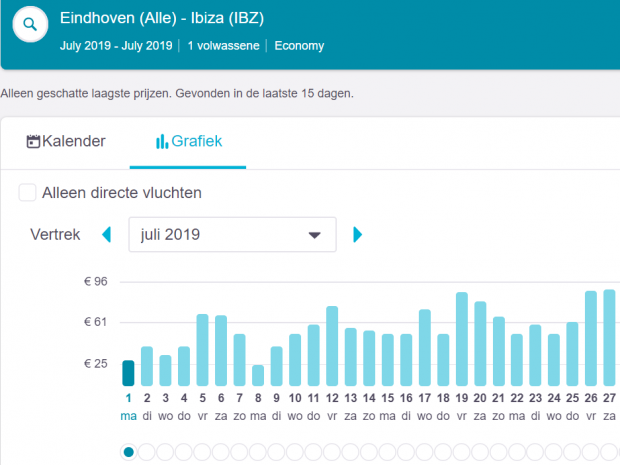The image size is (620, 465).
Task: Go to previous month with left arrow
Action: coord(107,235)
